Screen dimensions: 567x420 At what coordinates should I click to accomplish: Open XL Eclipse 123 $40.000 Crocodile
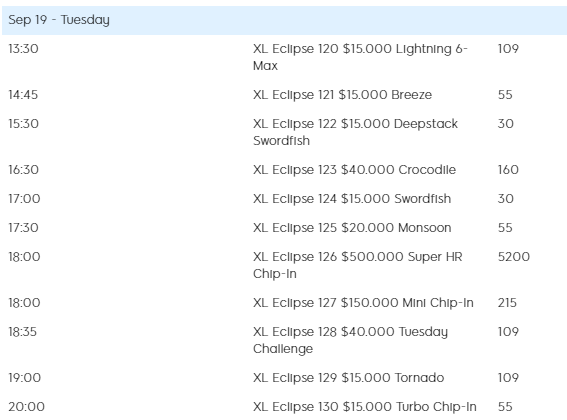[x=354, y=170]
